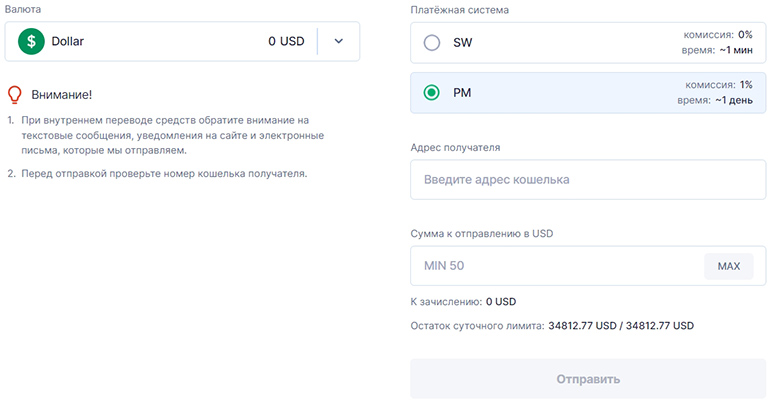Click the green dollar currency icon
This screenshot has height=408, width=775.
[31, 41]
